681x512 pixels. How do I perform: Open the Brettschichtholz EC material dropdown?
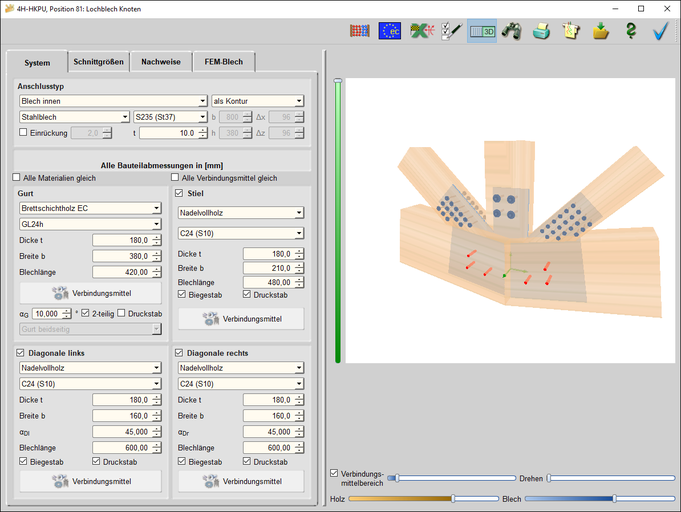pyautogui.click(x=90, y=209)
